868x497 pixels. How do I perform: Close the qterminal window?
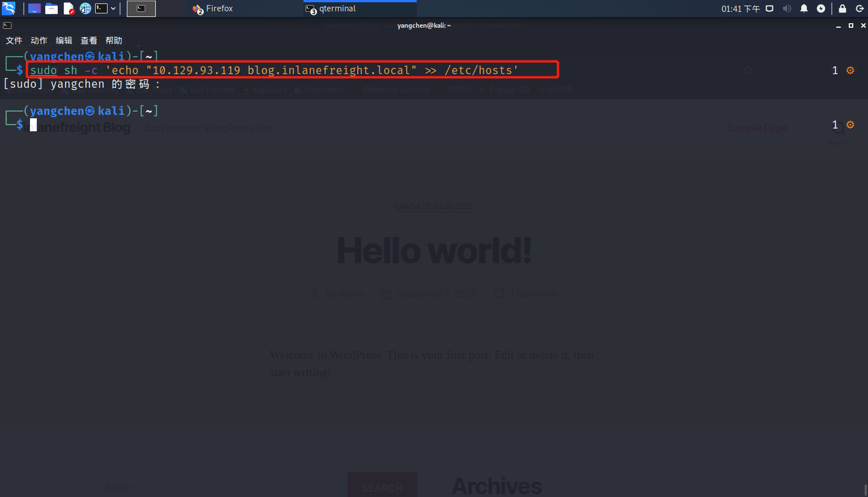(863, 25)
